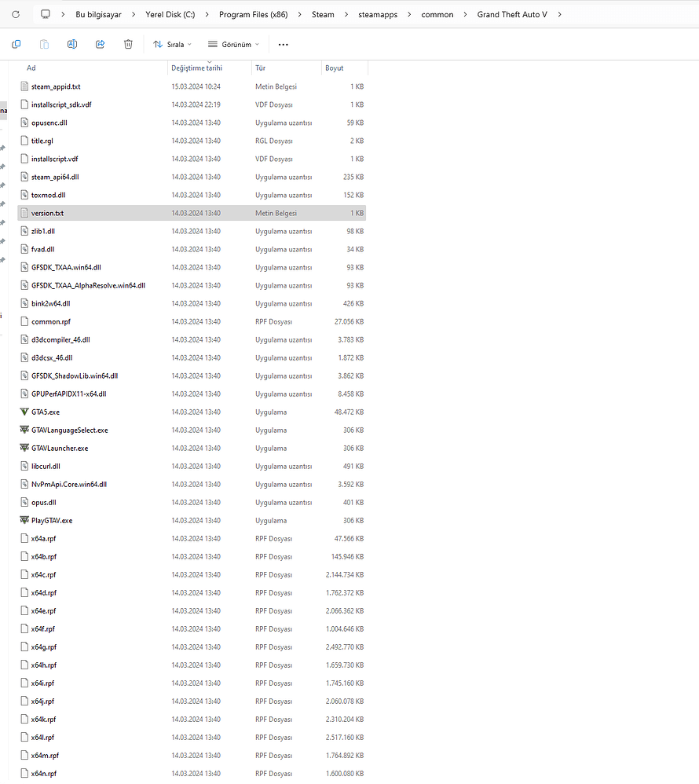
Task: Select file GFSDK_ShadowLib.win64.dll
Action: pyautogui.click(x=192, y=376)
